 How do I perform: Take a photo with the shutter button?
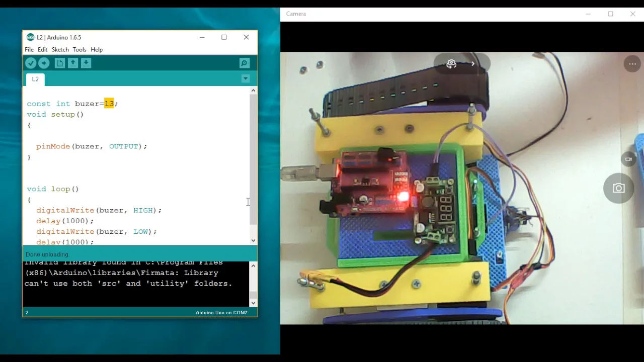[x=619, y=188]
